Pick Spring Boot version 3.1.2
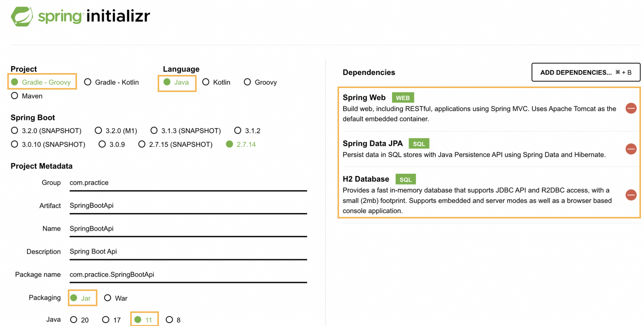The image size is (644, 326). point(238,131)
